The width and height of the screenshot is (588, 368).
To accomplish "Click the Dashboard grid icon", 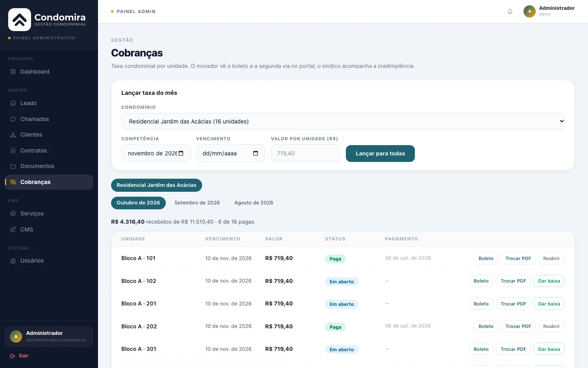I will (13, 72).
